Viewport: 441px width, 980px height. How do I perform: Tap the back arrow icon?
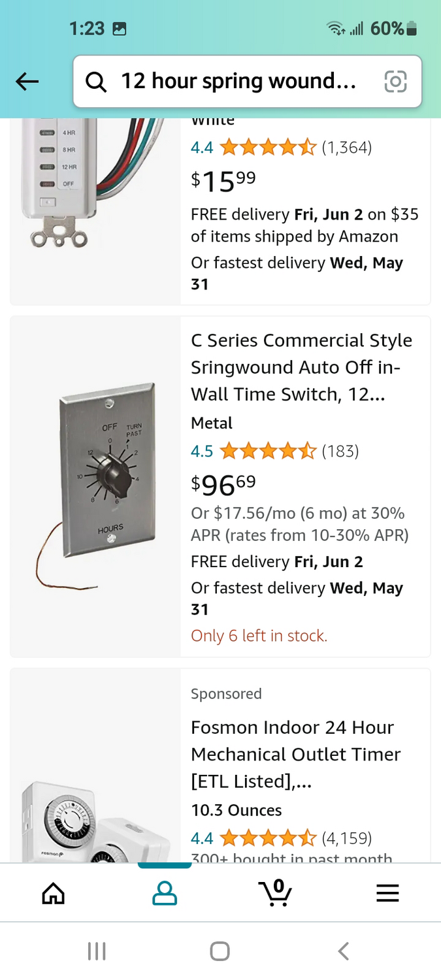point(27,82)
